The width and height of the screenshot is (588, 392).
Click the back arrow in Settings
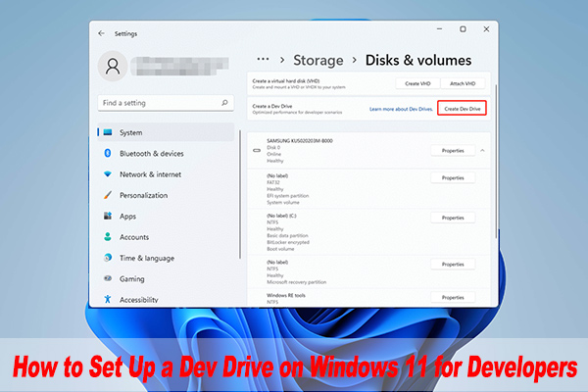pos(101,33)
